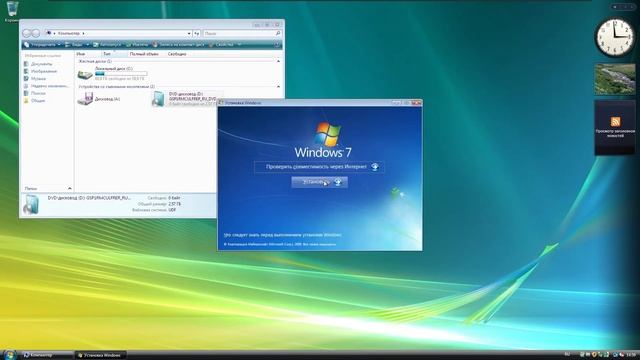640x360 pixels.
Task: Select the floppy Дисковод (A:) icon
Action: 85,99
